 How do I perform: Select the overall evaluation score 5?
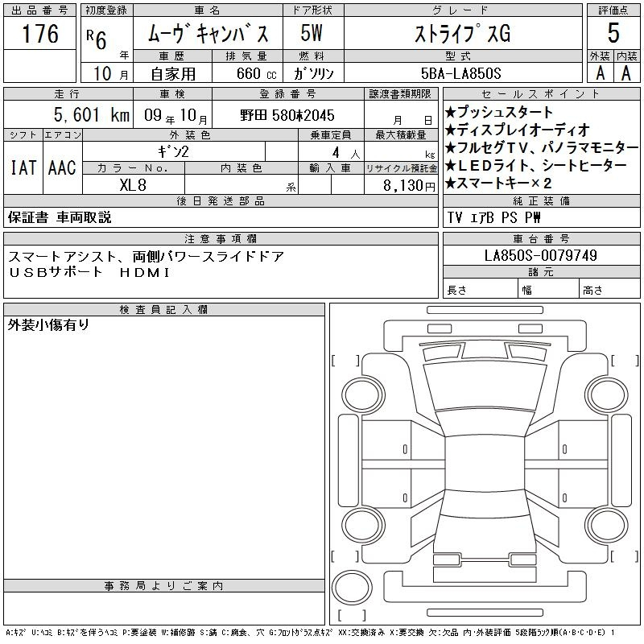[613, 33]
